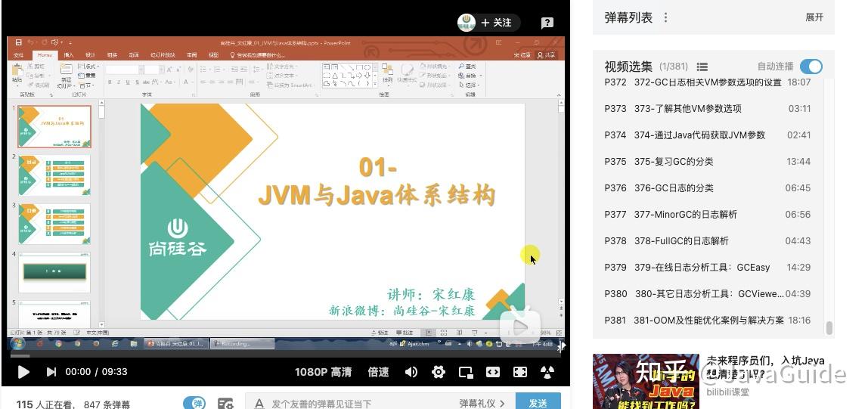The width and height of the screenshot is (868, 409).
Task: Open the player settings gear
Action: click(x=439, y=372)
